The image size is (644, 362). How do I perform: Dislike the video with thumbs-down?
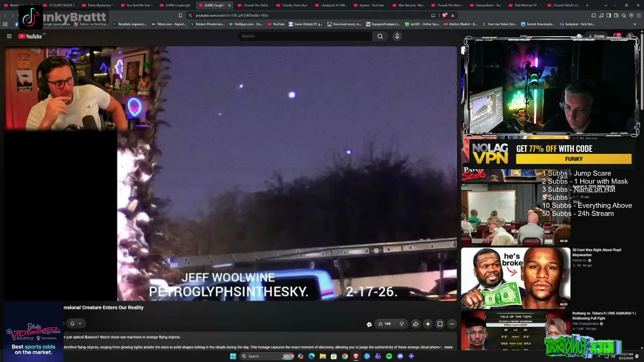(x=401, y=324)
